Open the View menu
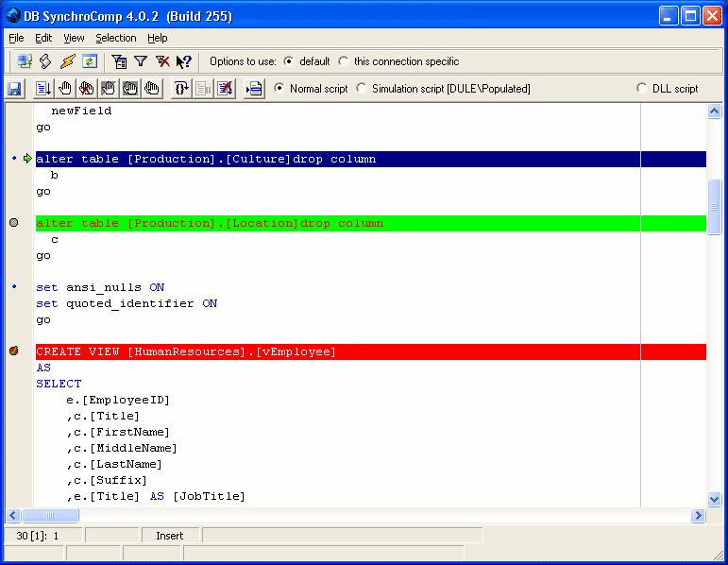Screen dimensions: 728x565 (74, 38)
